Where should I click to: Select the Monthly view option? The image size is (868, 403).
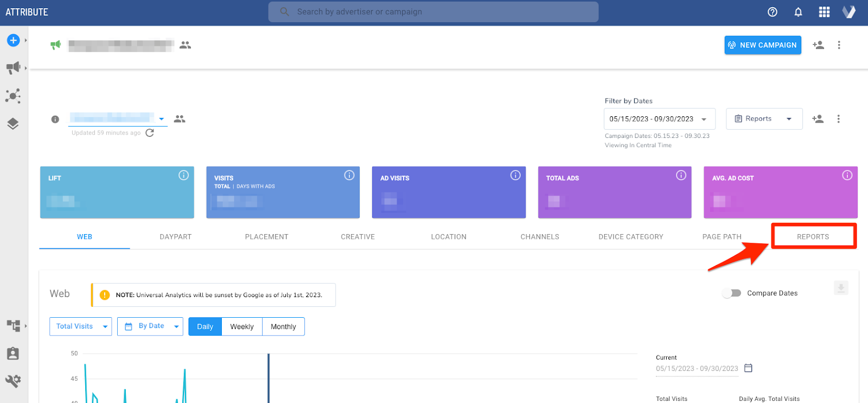point(283,326)
